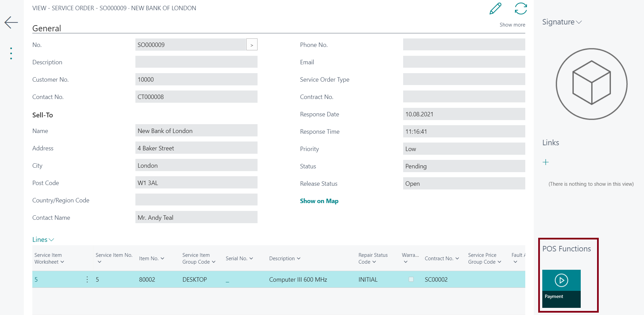Screen dimensions: 644x315
Task: Click Priority field showing Low
Action: [464, 149]
